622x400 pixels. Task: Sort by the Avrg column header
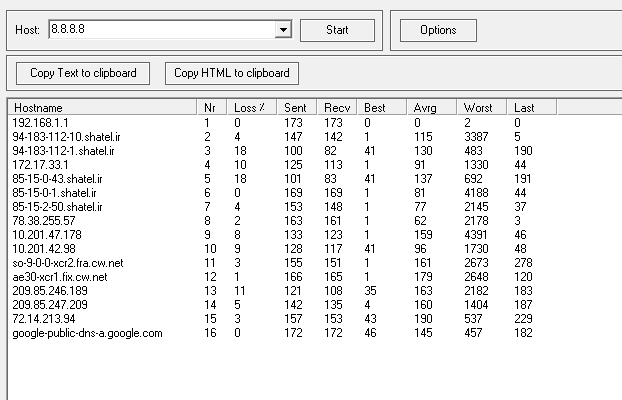point(431,107)
